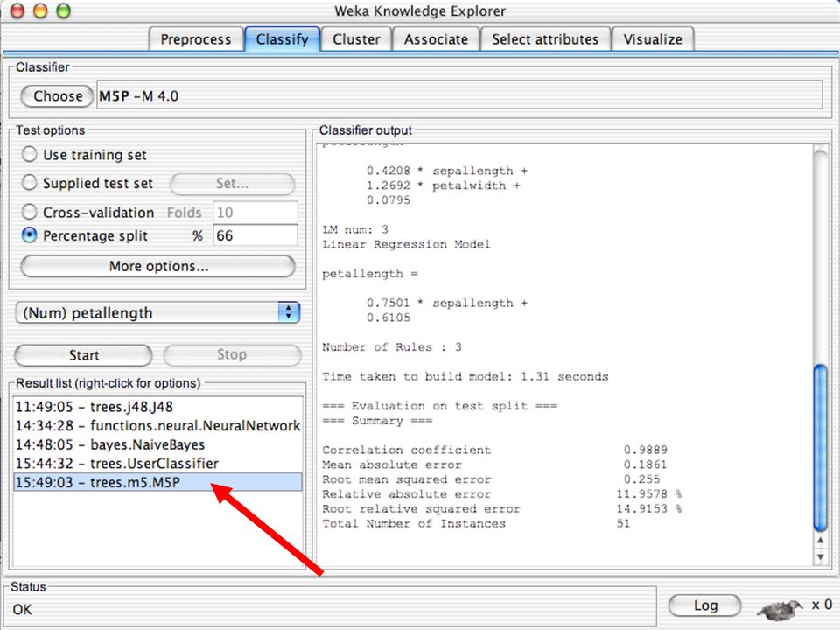Click the red close window button
840x630 pixels.
(17, 10)
